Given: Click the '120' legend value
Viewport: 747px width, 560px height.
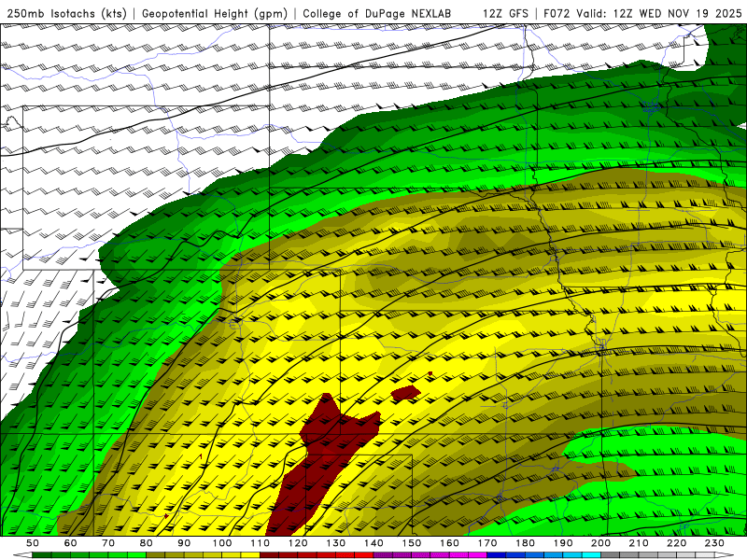Looking at the screenshot, I should [298, 543].
